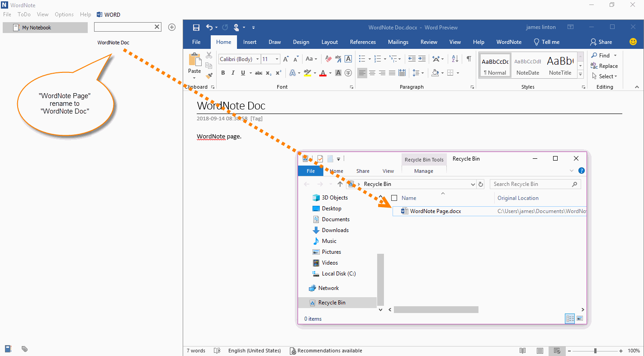Align the paragraph to the right
644x356 pixels.
pos(382,73)
